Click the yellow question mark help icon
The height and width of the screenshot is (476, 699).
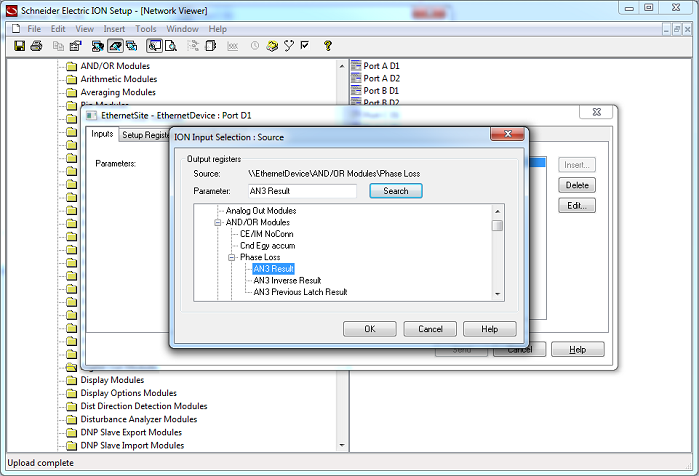point(328,45)
